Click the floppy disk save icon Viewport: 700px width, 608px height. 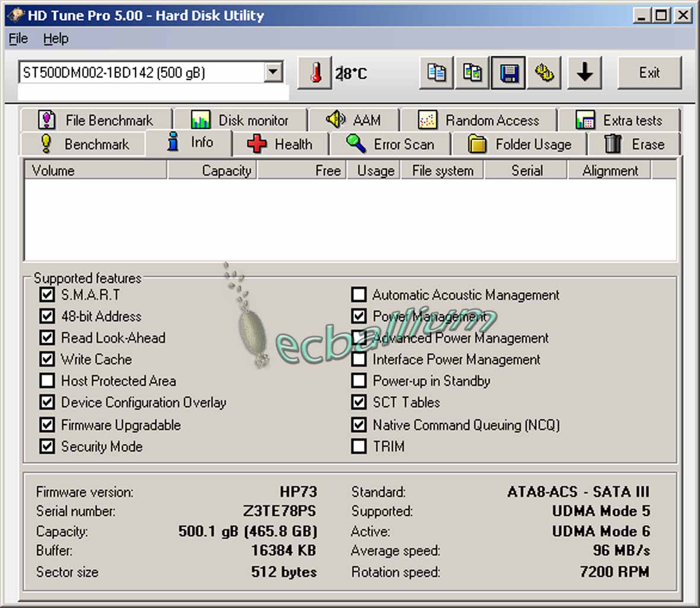click(509, 73)
